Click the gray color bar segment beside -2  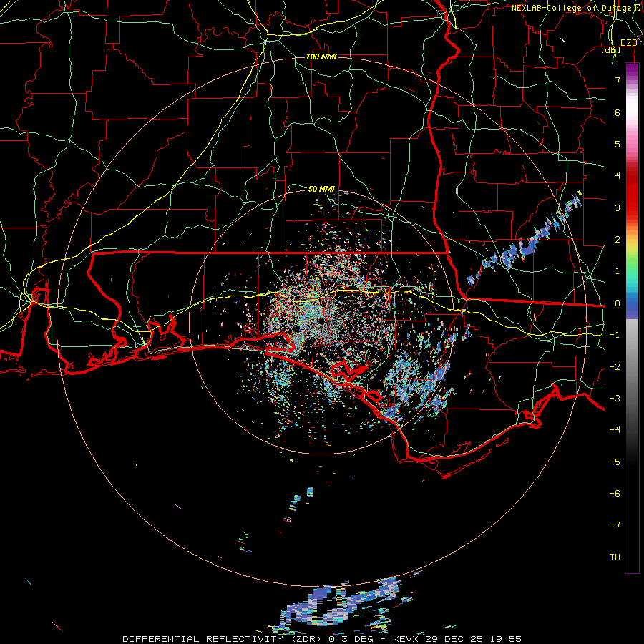[632, 367]
